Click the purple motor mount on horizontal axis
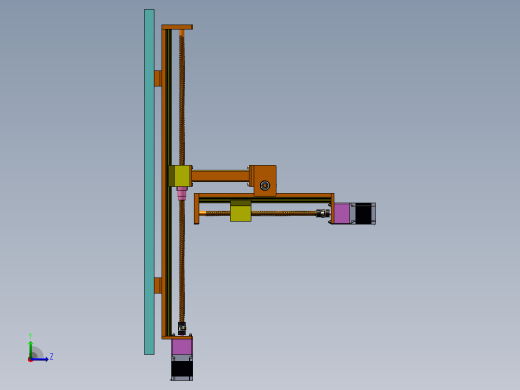This screenshot has width=520, height=390. 342,213
